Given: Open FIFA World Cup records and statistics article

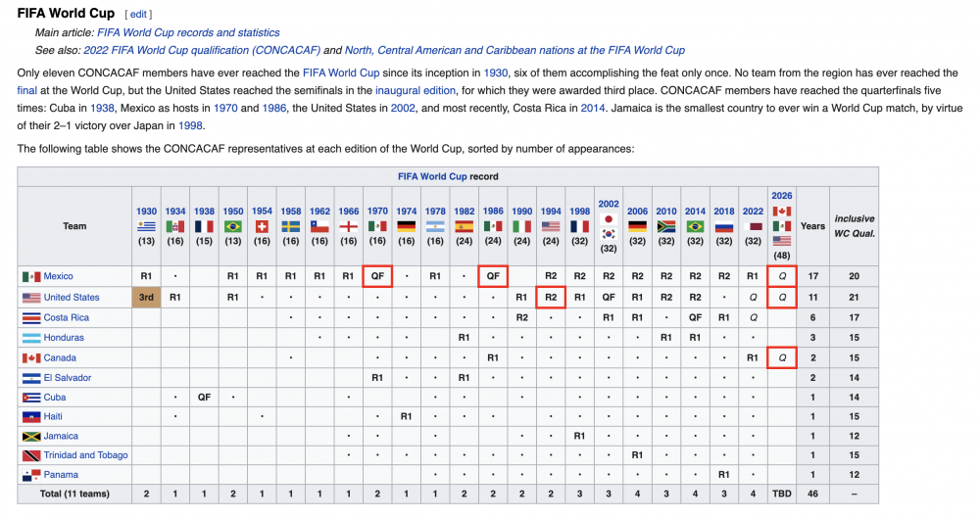Looking at the screenshot, I should click(188, 32).
